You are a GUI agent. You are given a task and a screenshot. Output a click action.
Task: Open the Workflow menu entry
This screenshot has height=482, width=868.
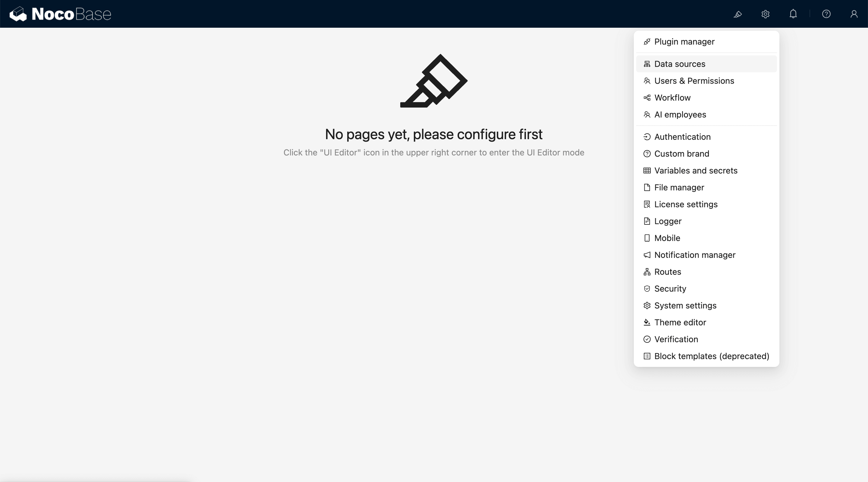[x=672, y=98]
